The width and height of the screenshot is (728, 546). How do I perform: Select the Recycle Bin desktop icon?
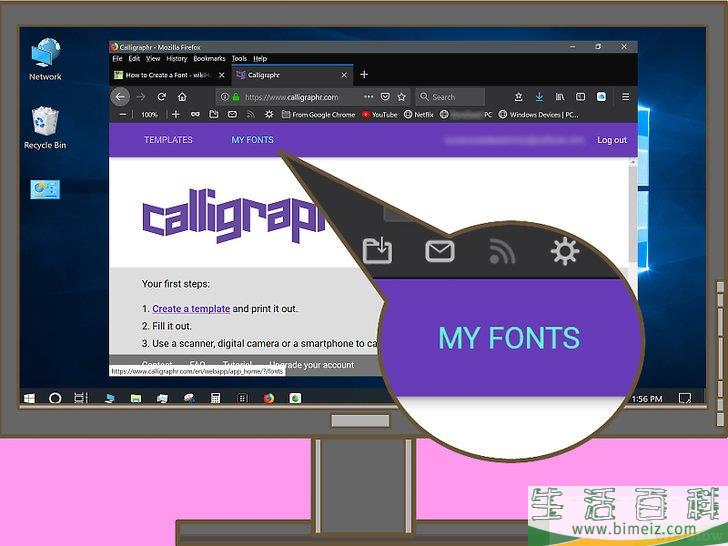[x=45, y=128]
